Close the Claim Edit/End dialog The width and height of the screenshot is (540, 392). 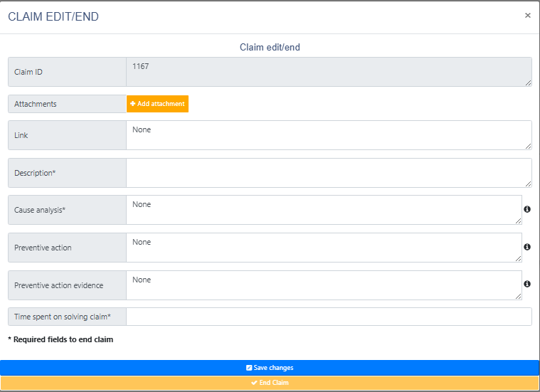click(527, 15)
